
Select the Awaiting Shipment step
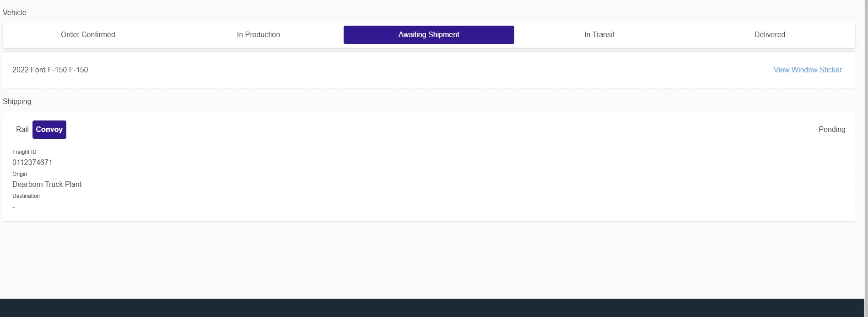click(429, 35)
